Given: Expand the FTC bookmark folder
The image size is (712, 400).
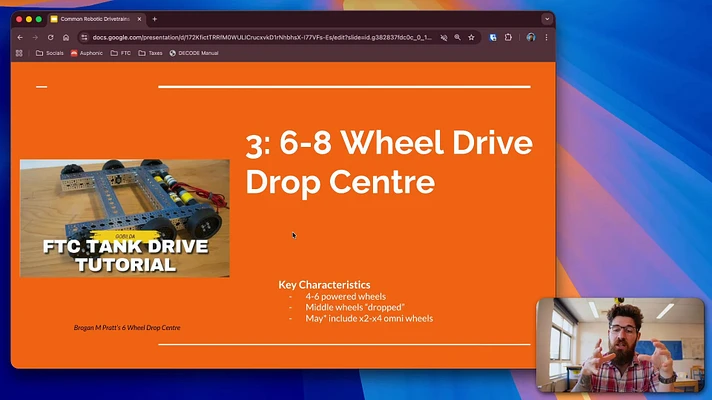Looking at the screenshot, I should coord(120,53).
